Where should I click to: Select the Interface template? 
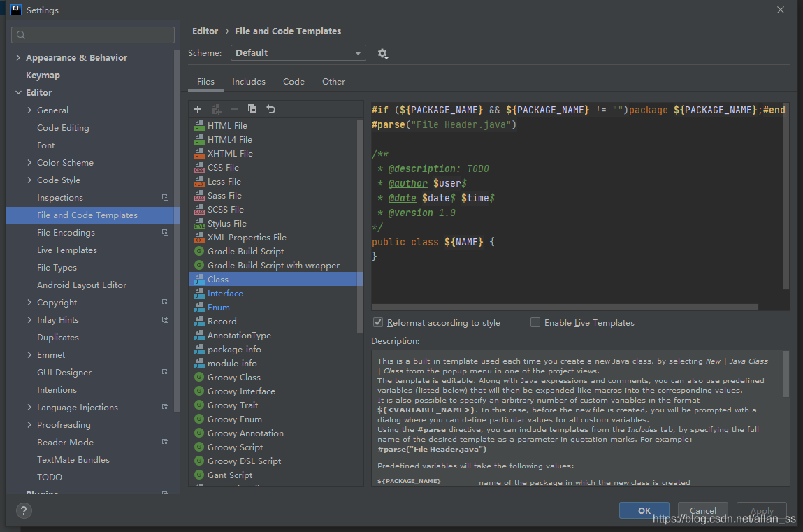[x=275, y=294]
